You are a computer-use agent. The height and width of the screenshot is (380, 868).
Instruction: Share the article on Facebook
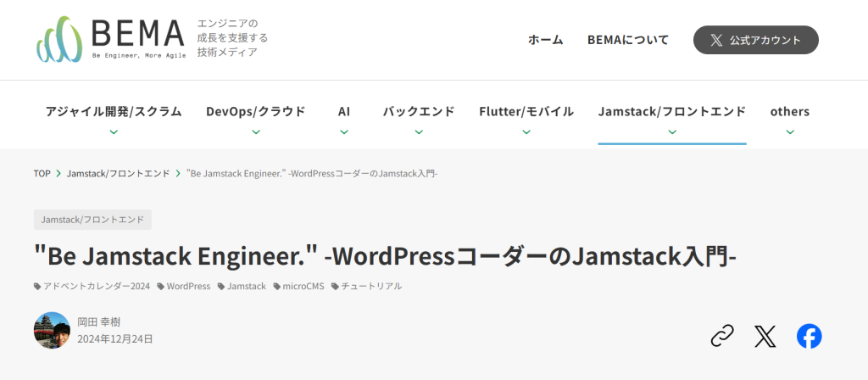point(809,337)
